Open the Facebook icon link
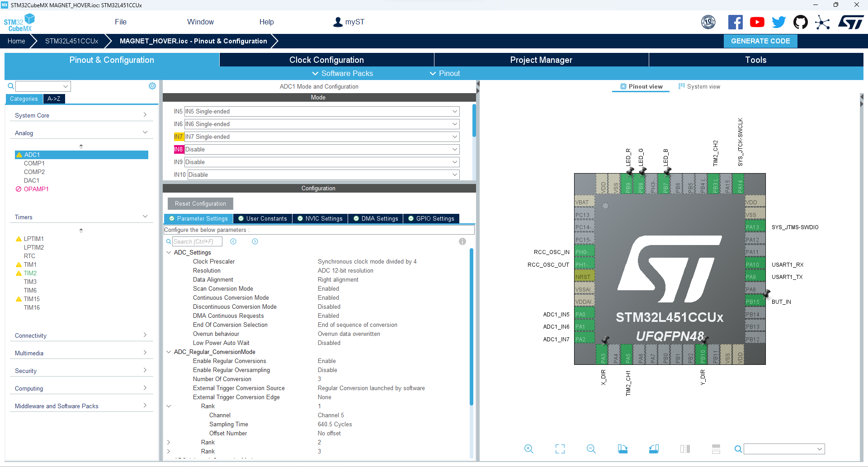Image resolution: width=868 pixels, height=467 pixels. click(x=736, y=22)
